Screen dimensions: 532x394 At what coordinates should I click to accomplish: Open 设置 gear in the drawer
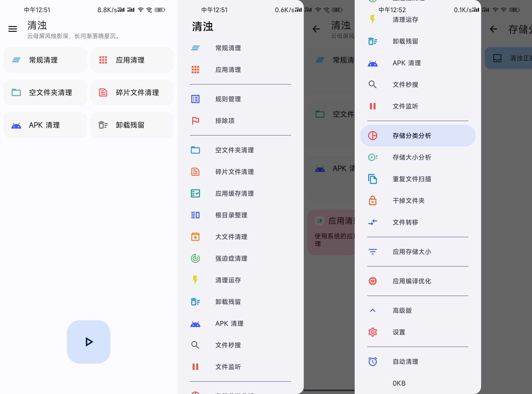tap(418, 332)
